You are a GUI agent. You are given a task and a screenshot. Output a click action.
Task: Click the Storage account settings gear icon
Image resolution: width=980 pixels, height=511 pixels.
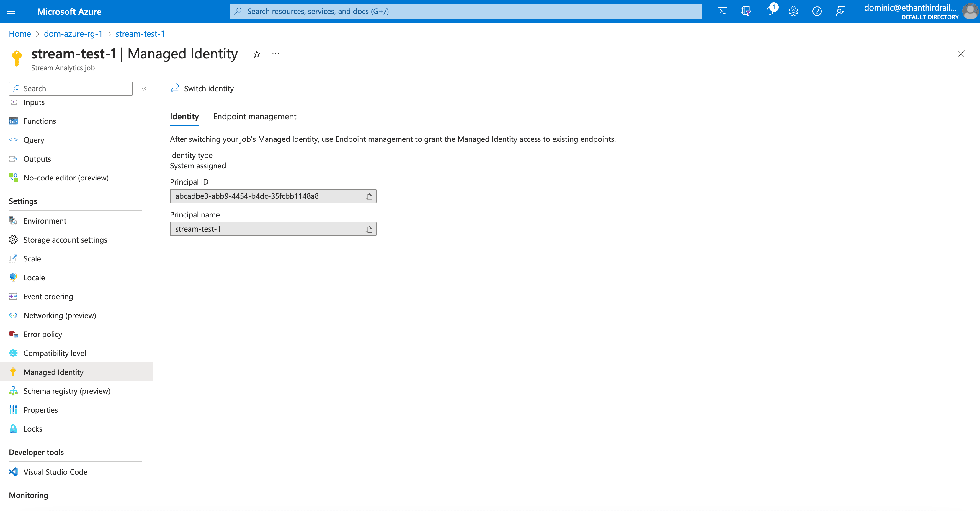tap(13, 240)
